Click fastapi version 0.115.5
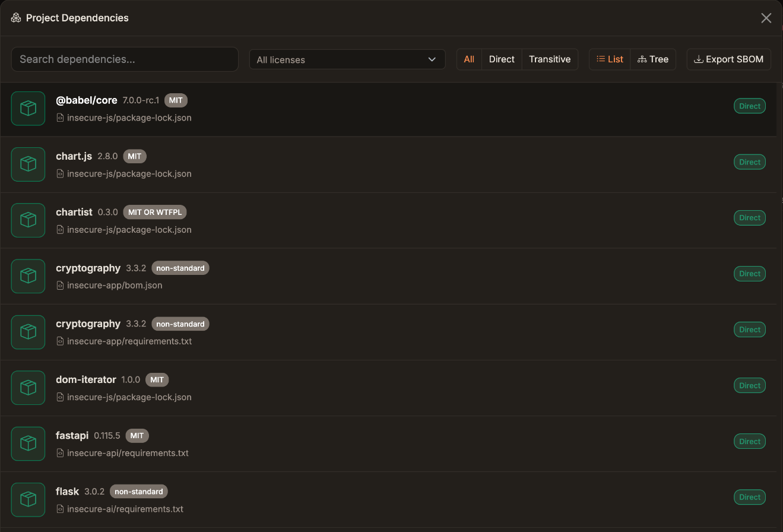783x532 pixels. pyautogui.click(x=107, y=435)
